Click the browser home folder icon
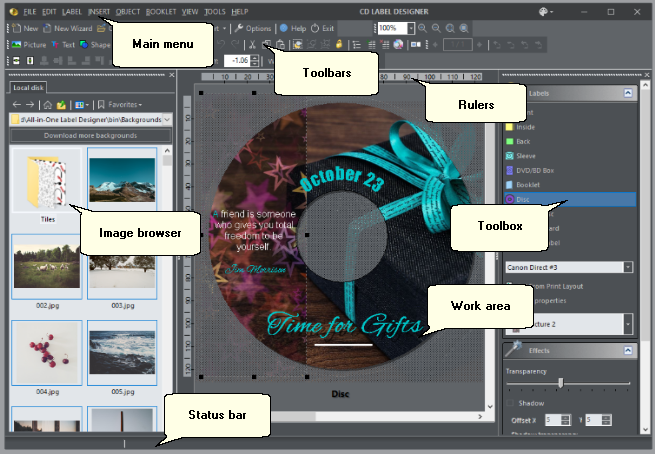Screen dimensions: 655x454 coord(47,104)
